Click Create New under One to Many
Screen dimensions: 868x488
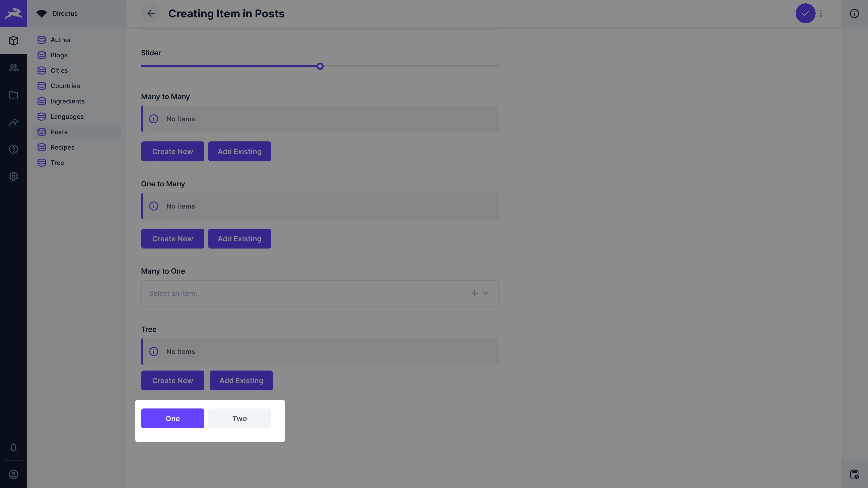pyautogui.click(x=172, y=238)
